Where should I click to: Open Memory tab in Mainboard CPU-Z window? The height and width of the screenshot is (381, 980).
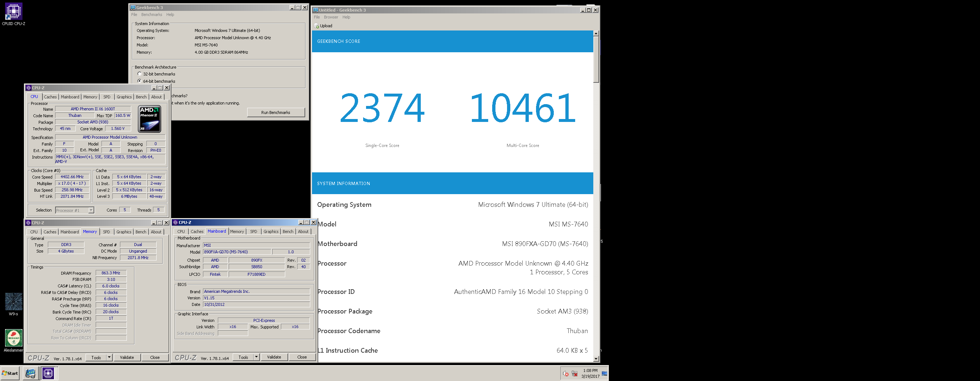[237, 232]
